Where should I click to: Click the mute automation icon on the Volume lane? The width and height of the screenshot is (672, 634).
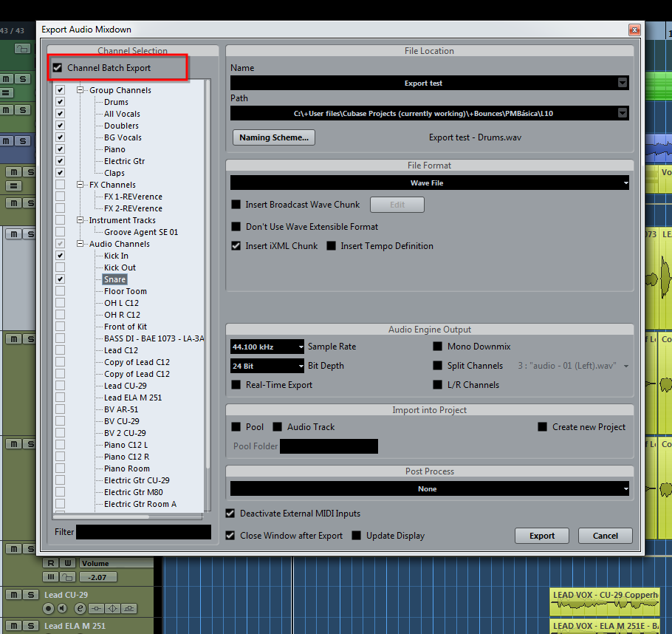(50, 577)
